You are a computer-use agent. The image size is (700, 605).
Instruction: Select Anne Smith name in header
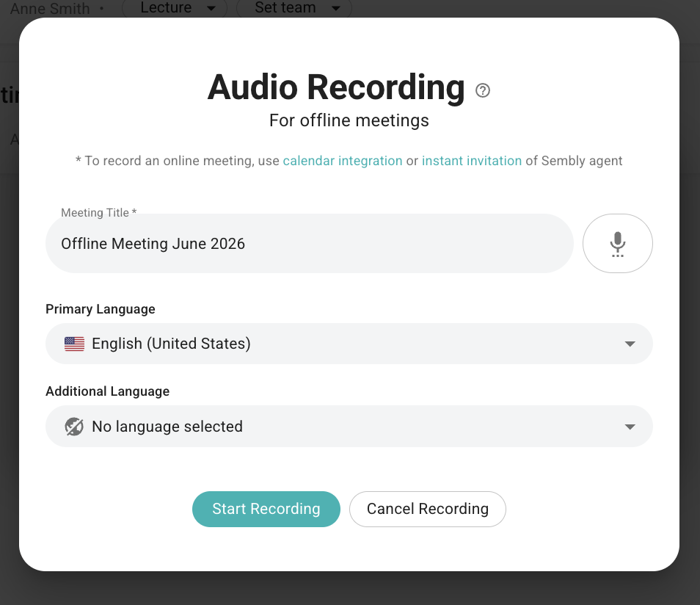click(50, 9)
